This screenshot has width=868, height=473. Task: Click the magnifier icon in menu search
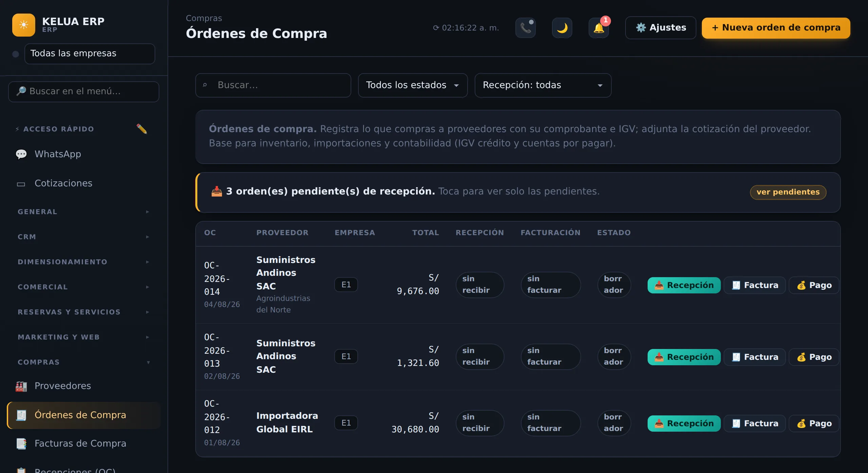[x=21, y=91]
